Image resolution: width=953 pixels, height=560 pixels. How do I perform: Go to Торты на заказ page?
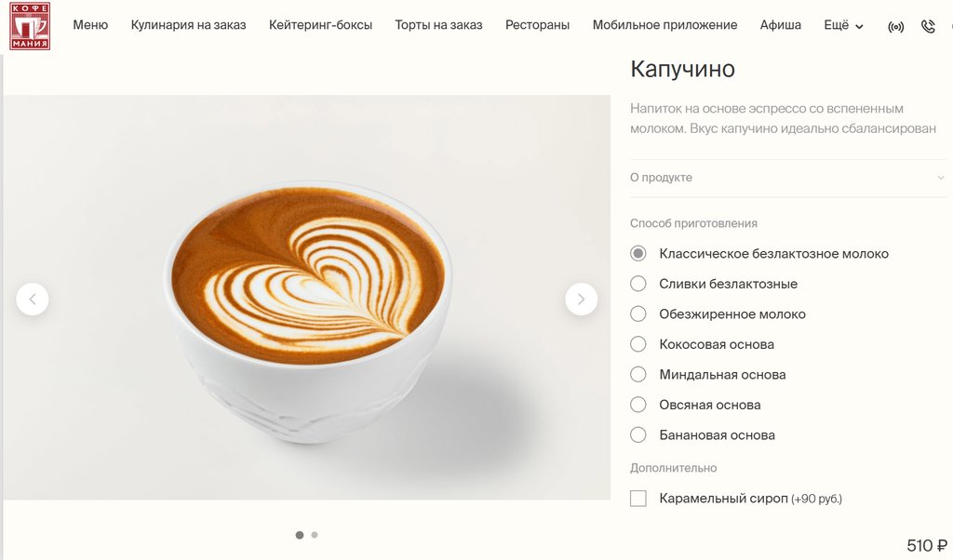click(439, 25)
